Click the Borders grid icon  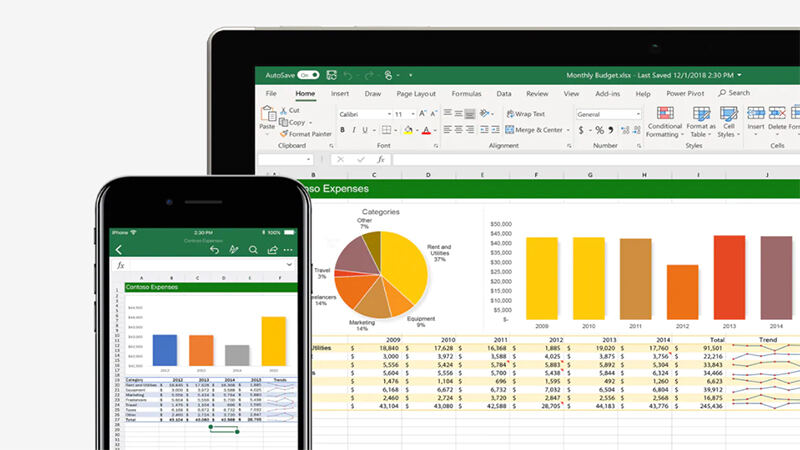pos(386,130)
